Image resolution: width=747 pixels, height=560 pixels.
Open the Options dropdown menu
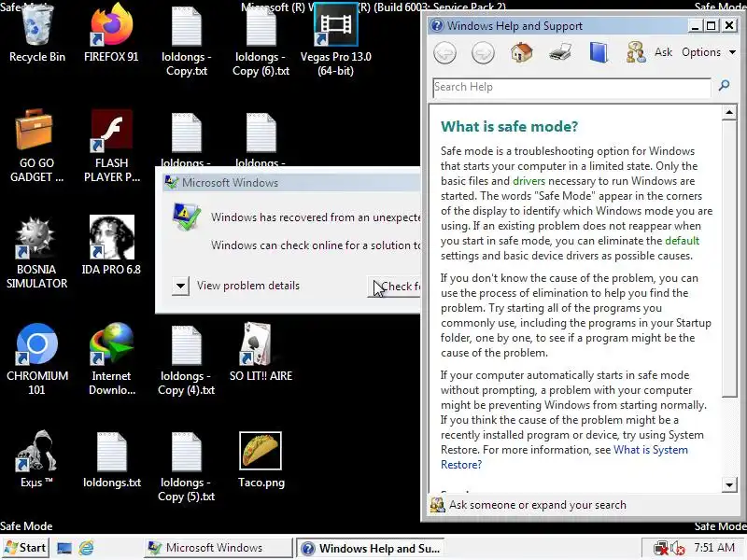pos(709,52)
